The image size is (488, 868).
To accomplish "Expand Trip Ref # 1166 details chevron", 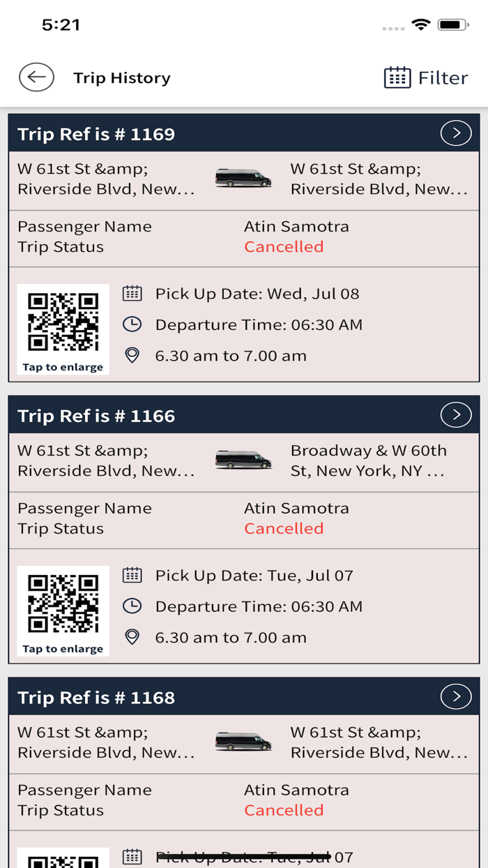I will 456,415.
